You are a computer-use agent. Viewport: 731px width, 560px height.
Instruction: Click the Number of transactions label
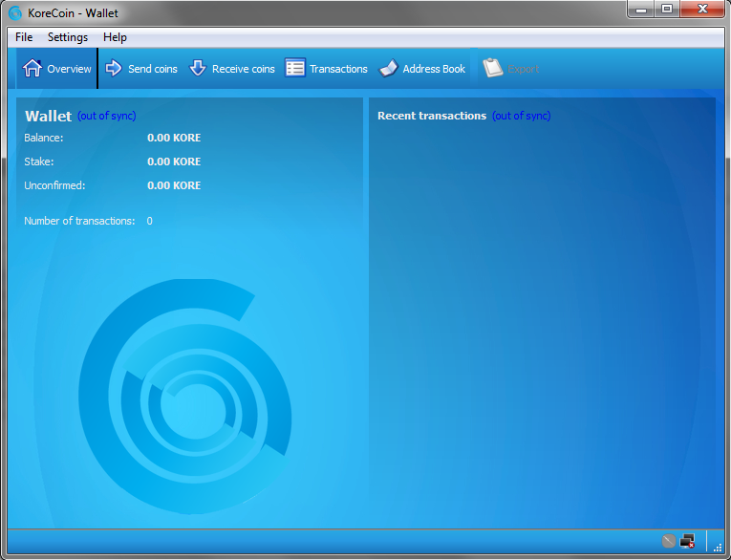(79, 221)
